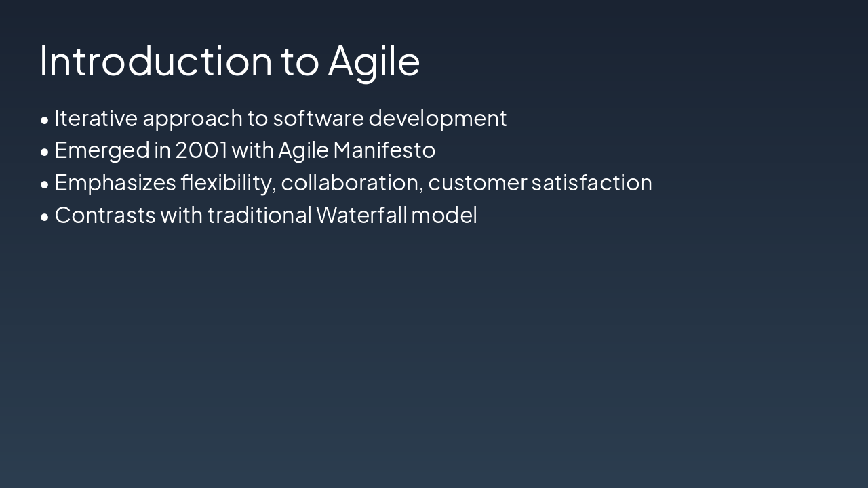The image size is (868, 488).
Task: Click the word "Iterative" in the first bullet
Action: tap(96, 119)
